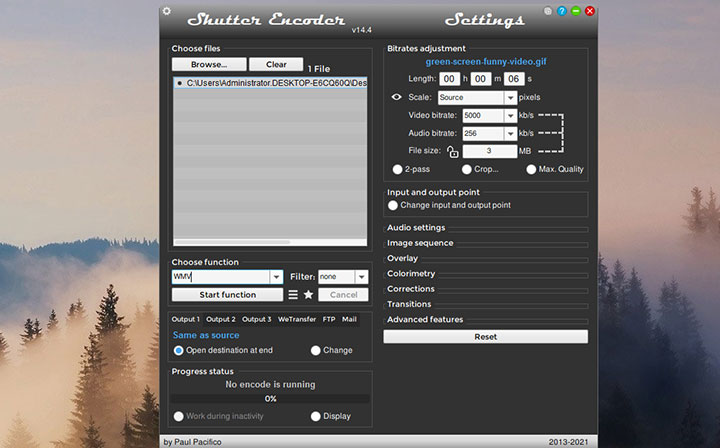Click the Browse... button
Image resolution: width=720 pixels, height=448 pixels.
tap(209, 64)
